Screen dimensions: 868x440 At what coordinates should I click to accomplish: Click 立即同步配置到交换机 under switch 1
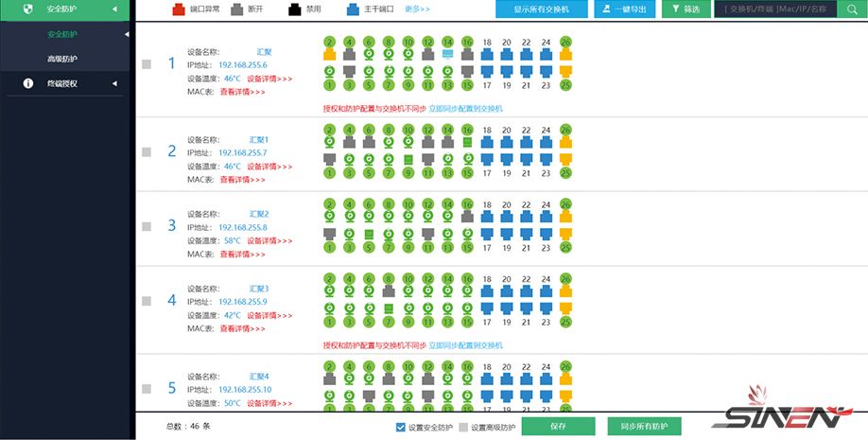[465, 109]
